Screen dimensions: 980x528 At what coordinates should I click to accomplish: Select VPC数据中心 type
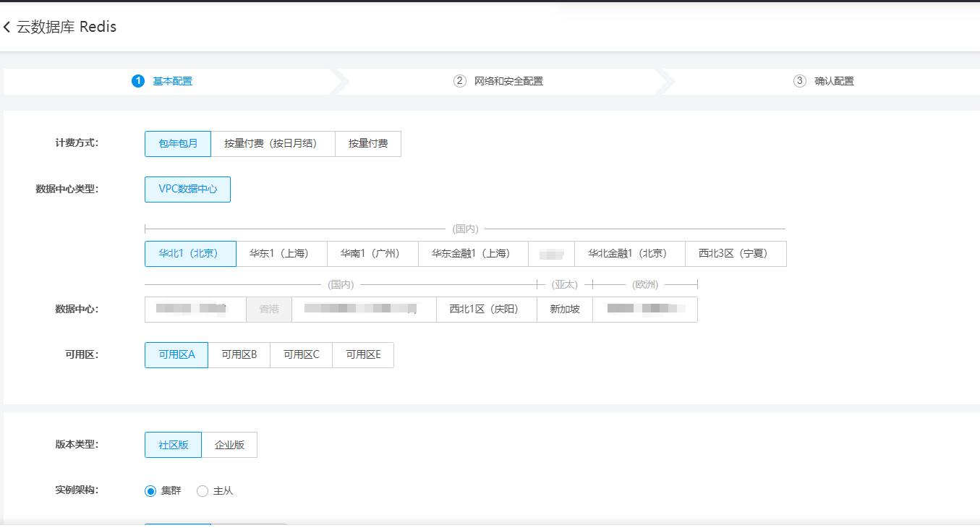pyautogui.click(x=187, y=190)
